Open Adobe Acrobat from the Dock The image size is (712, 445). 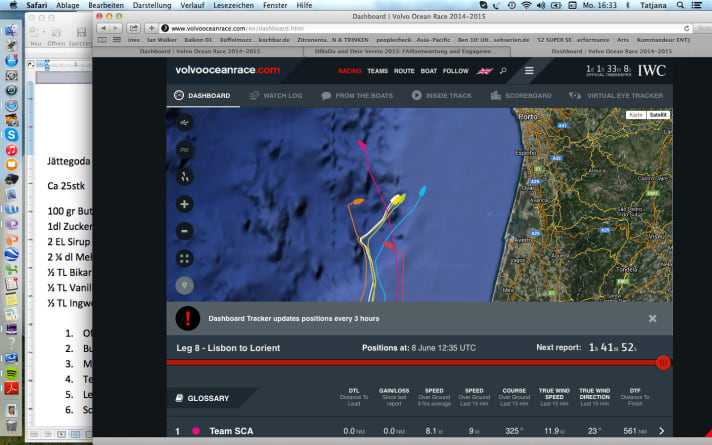(11, 388)
